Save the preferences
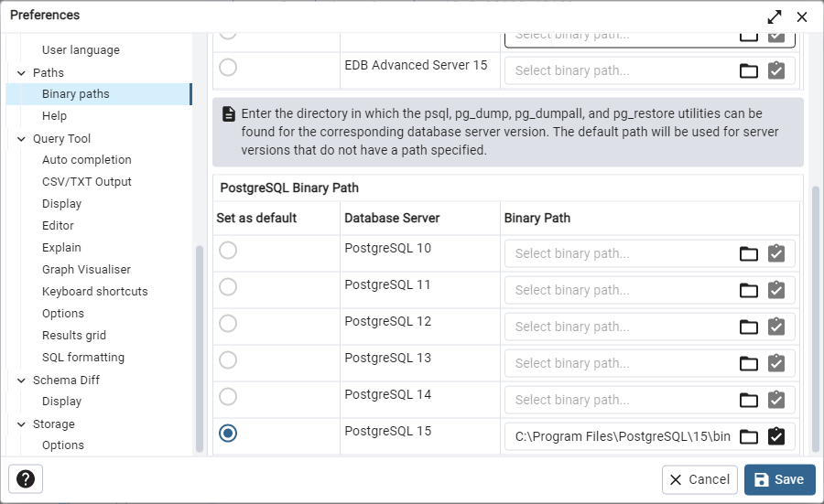 pos(780,479)
